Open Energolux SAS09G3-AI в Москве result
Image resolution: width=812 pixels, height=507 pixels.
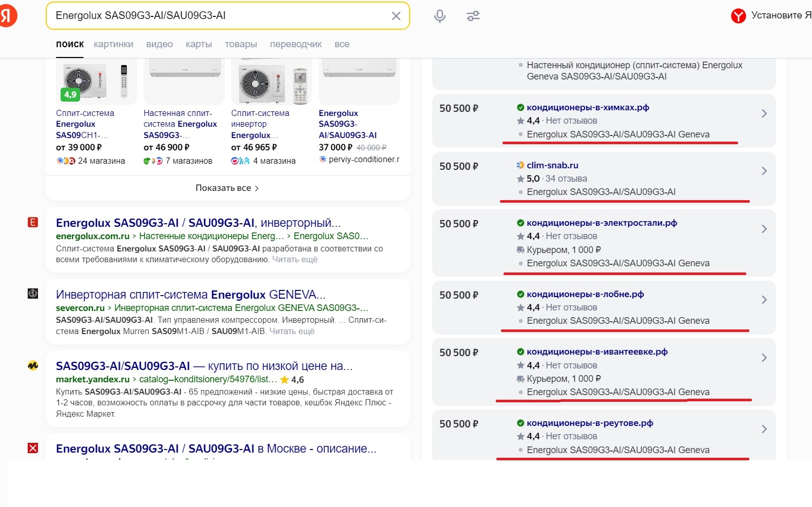click(216, 449)
